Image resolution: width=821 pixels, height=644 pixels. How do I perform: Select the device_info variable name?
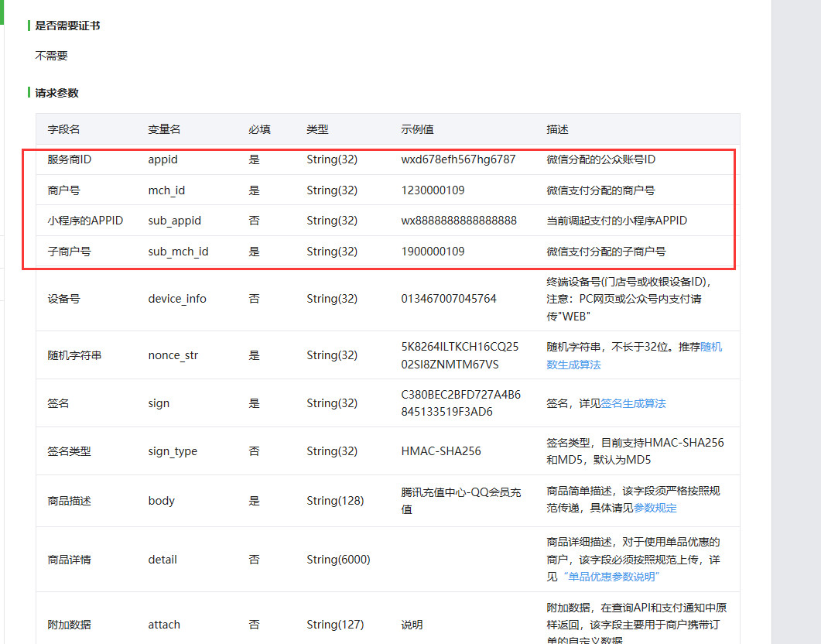tap(177, 298)
